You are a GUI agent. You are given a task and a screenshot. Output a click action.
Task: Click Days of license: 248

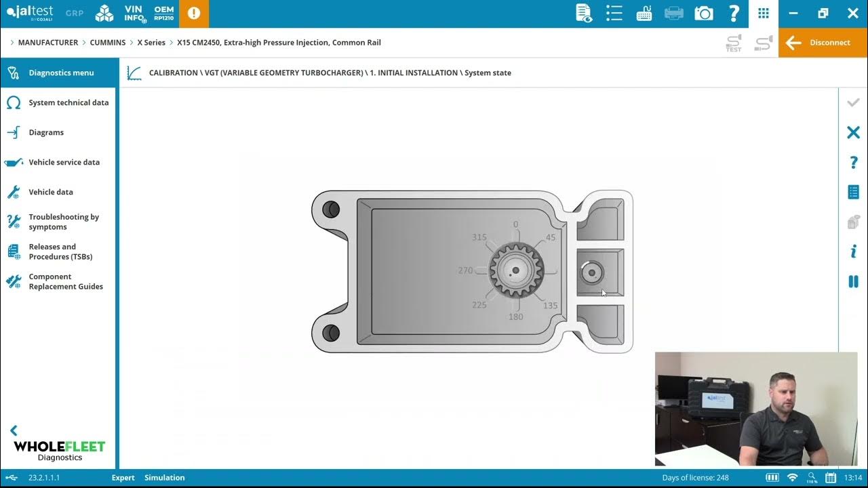696,478
